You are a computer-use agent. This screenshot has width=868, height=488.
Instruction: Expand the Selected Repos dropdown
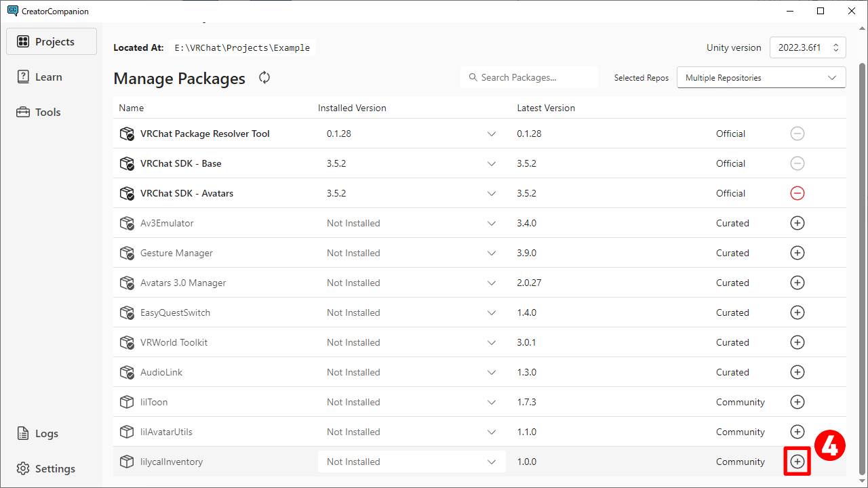(x=761, y=78)
